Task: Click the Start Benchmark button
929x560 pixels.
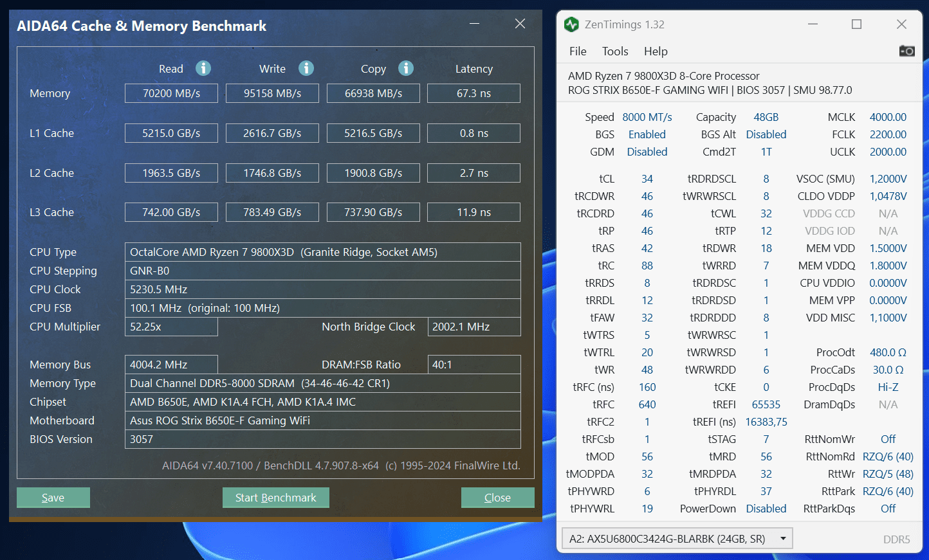Action: (275, 498)
